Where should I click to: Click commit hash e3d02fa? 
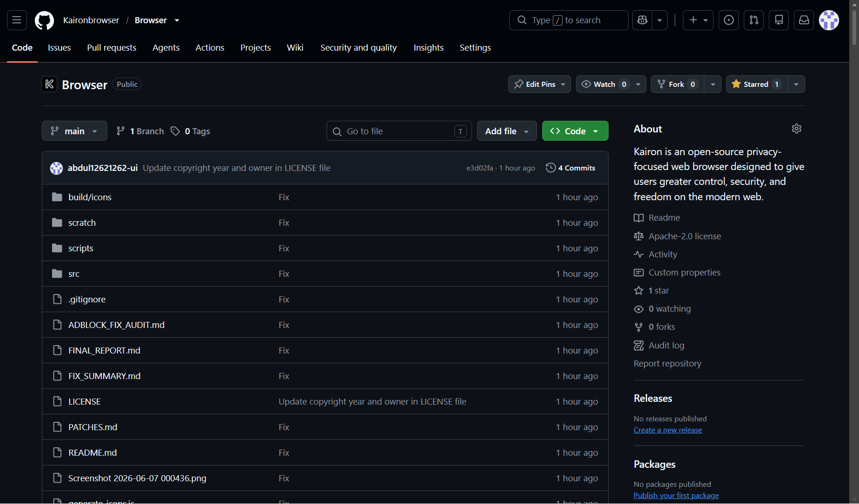click(x=479, y=168)
